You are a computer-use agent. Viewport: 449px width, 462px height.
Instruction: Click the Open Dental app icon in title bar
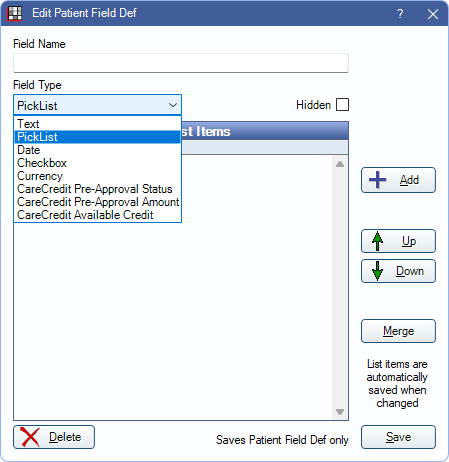pyautogui.click(x=15, y=14)
